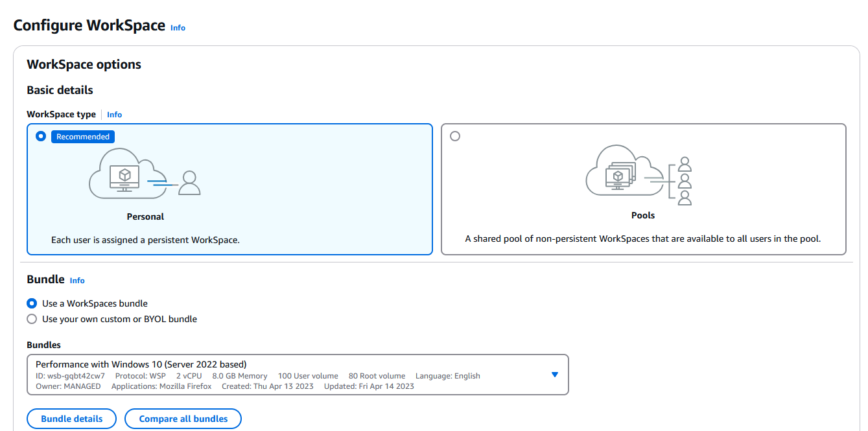Click the 'Pools' label text
Viewport: 868px width, 431px height.
tap(642, 215)
